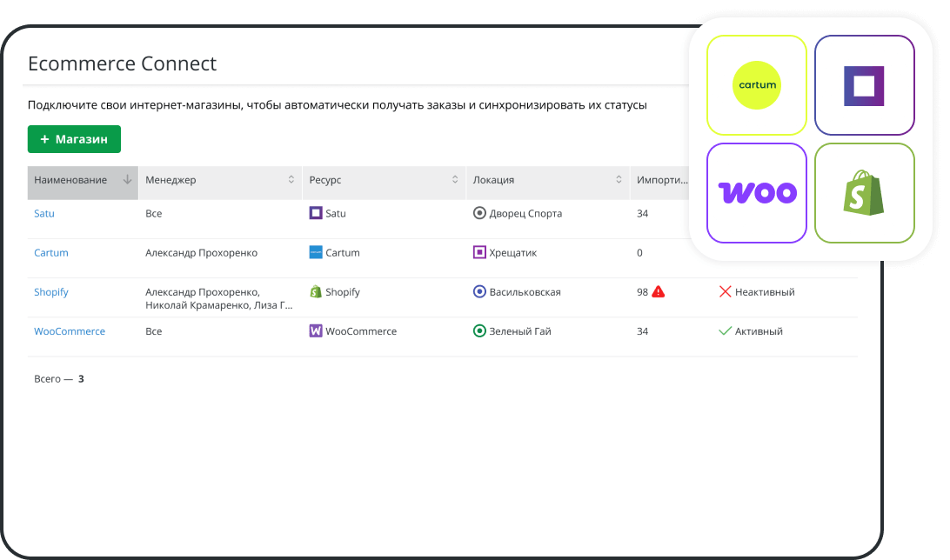Click the WooCommerce icon in Ресурс column

point(316,331)
